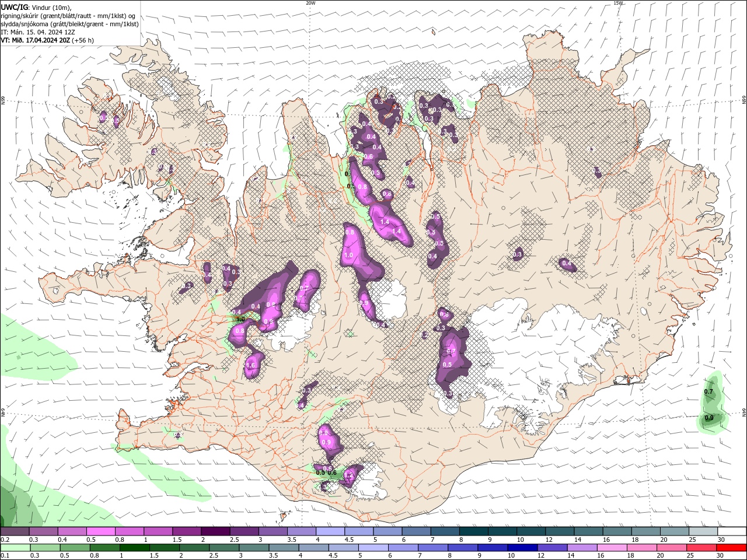Pick the 12 violet swatch in the rain scale
Image resolution: width=747 pixels, height=560 pixels.
coord(552,548)
